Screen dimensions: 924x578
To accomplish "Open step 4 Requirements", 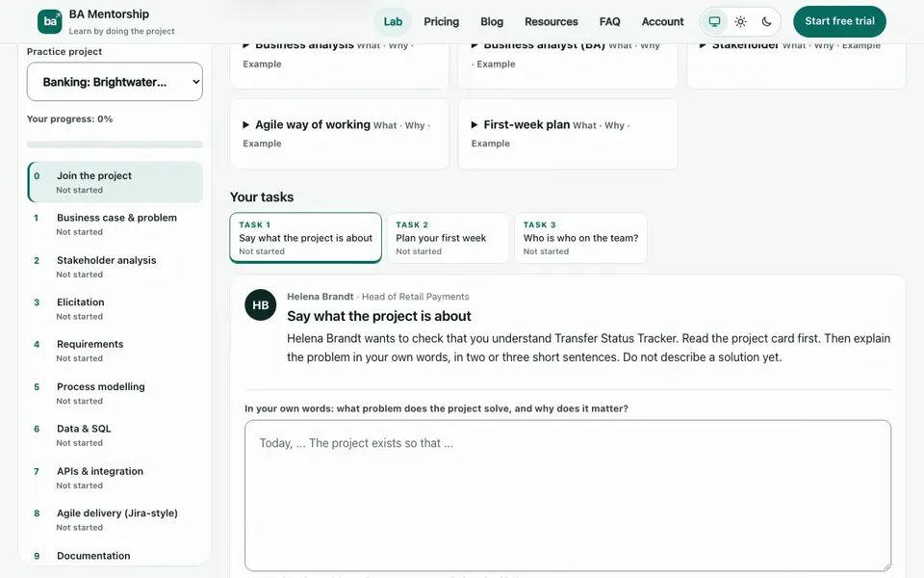I will [x=115, y=351].
